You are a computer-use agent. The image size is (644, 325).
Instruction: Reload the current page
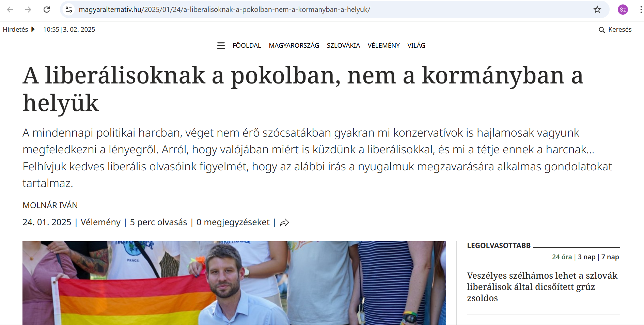pos(47,10)
